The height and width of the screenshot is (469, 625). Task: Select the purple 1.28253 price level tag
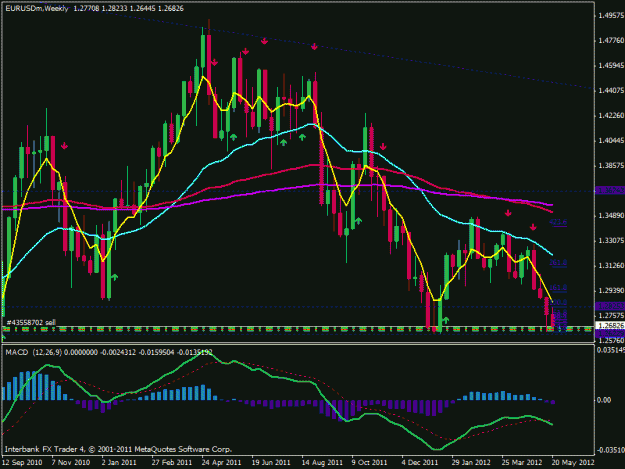coord(610,306)
